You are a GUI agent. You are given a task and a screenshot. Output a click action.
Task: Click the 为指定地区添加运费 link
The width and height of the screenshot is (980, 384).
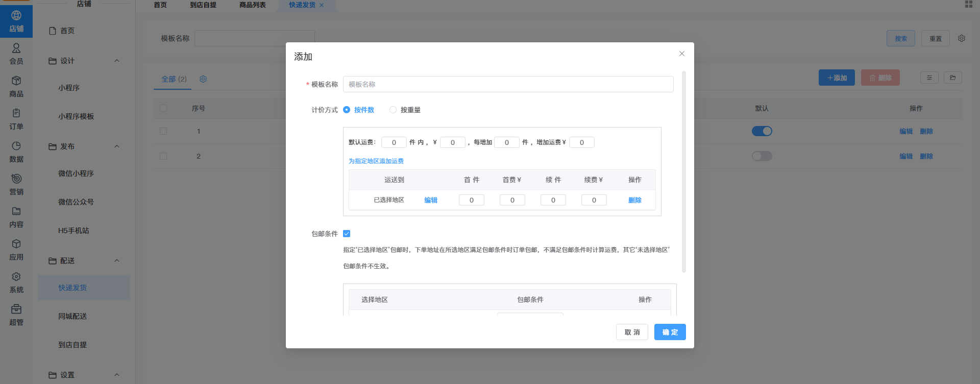tap(376, 161)
